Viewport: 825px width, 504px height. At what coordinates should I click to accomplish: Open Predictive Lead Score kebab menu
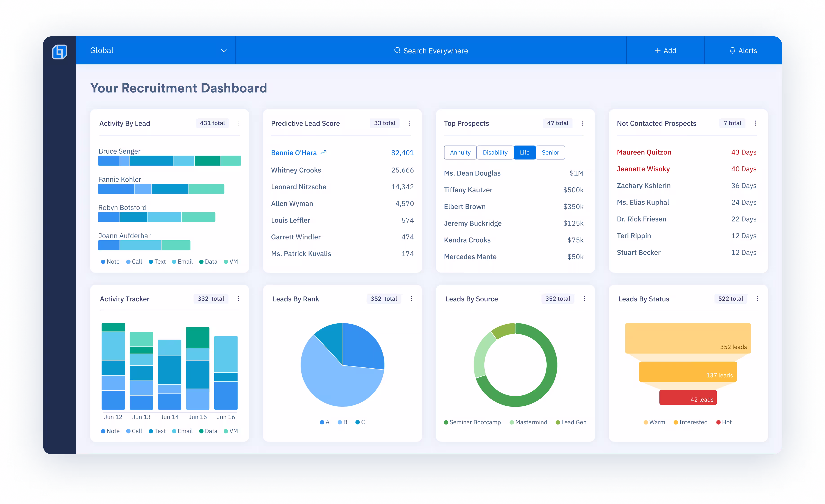(x=410, y=123)
